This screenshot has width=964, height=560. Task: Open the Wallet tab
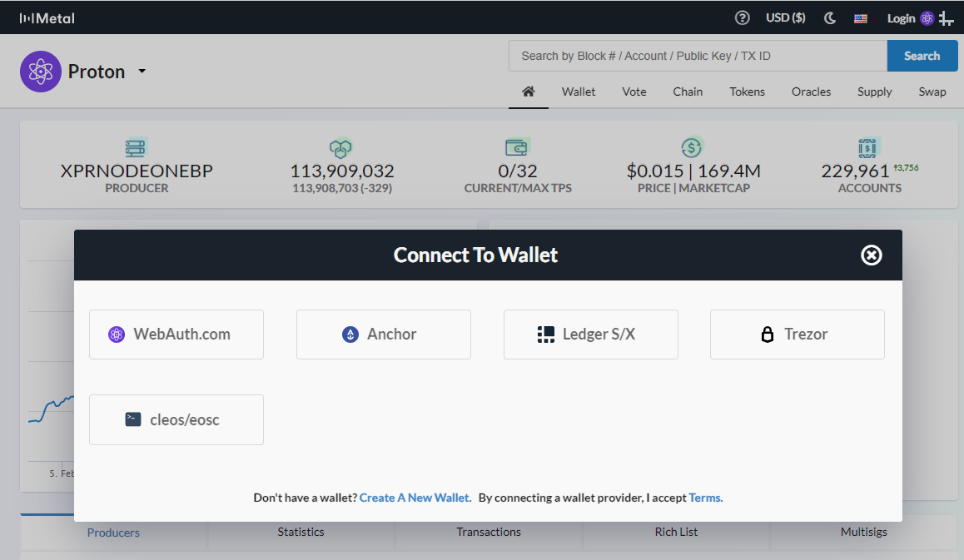click(x=578, y=92)
